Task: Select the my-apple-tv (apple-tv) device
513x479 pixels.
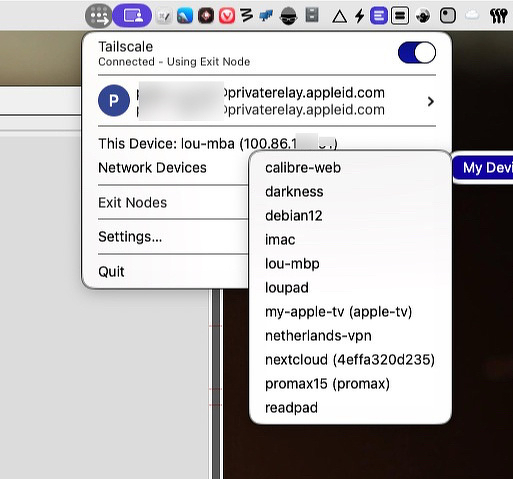Action: coord(350,312)
